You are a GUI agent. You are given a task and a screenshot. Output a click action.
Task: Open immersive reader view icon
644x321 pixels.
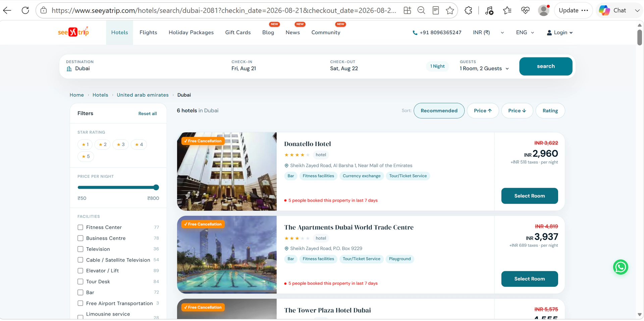[x=436, y=10]
